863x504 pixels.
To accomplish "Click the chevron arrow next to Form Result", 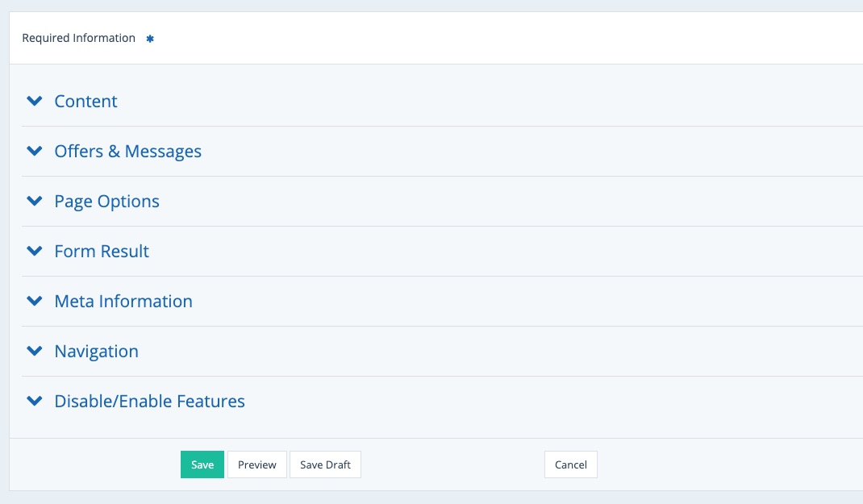I will pos(34,252).
